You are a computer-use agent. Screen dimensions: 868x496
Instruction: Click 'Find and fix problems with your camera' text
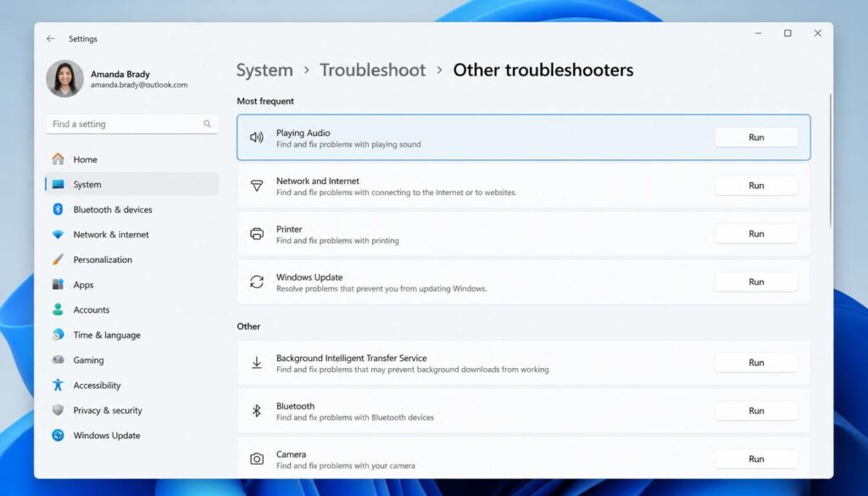tap(346, 466)
